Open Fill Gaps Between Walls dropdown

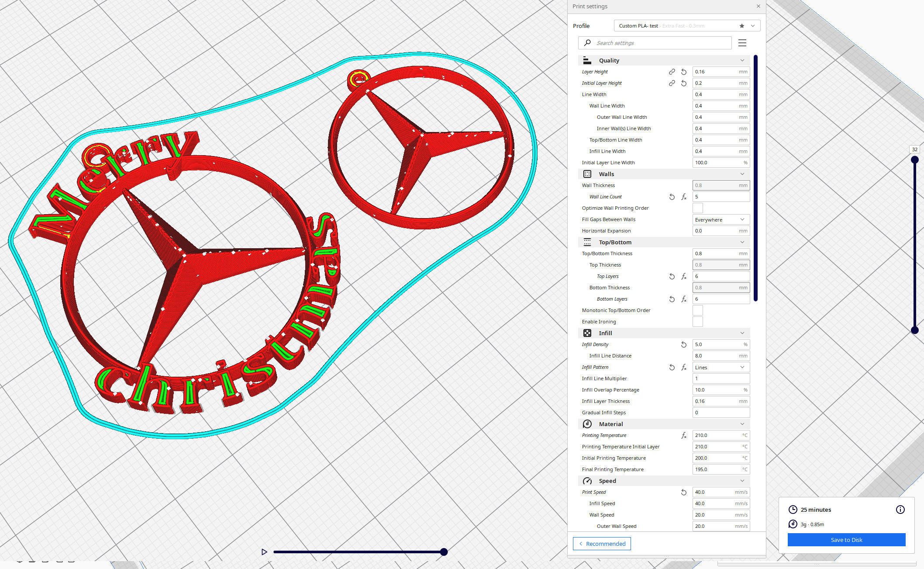[721, 219]
